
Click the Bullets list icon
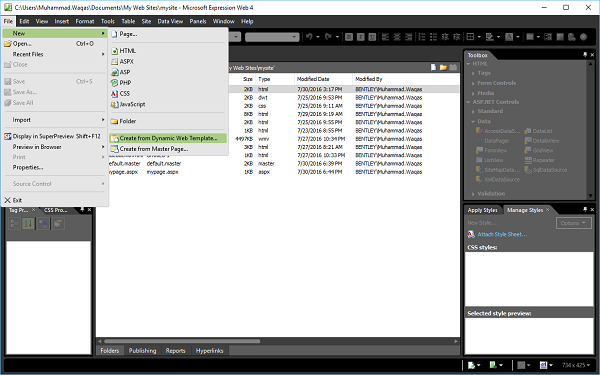pyautogui.click(x=433, y=37)
